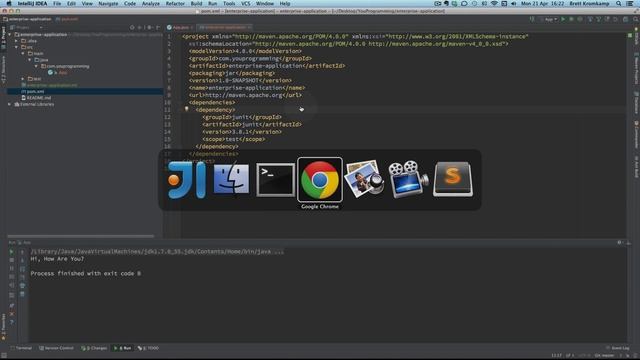
Task: Open the Refactor menu
Action: coord(175,3)
